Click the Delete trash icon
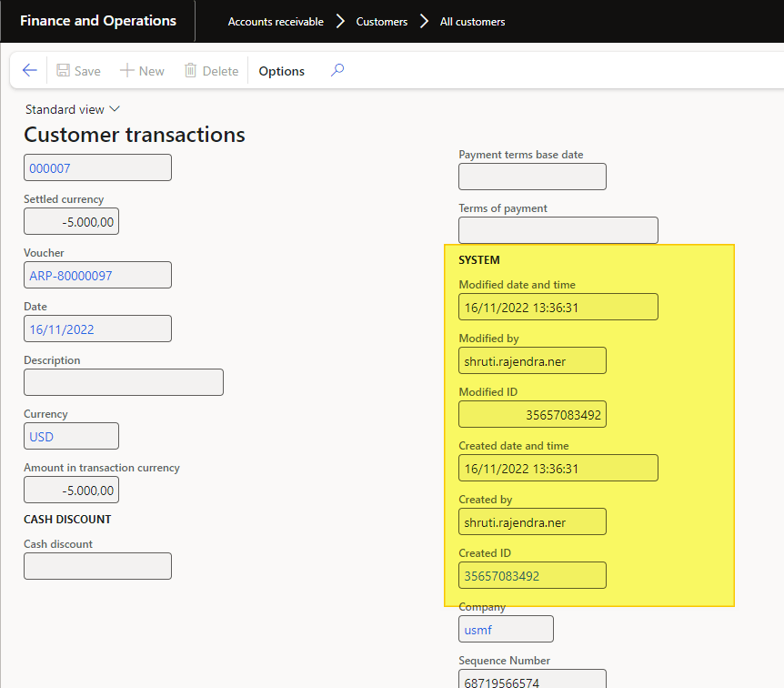 point(191,71)
